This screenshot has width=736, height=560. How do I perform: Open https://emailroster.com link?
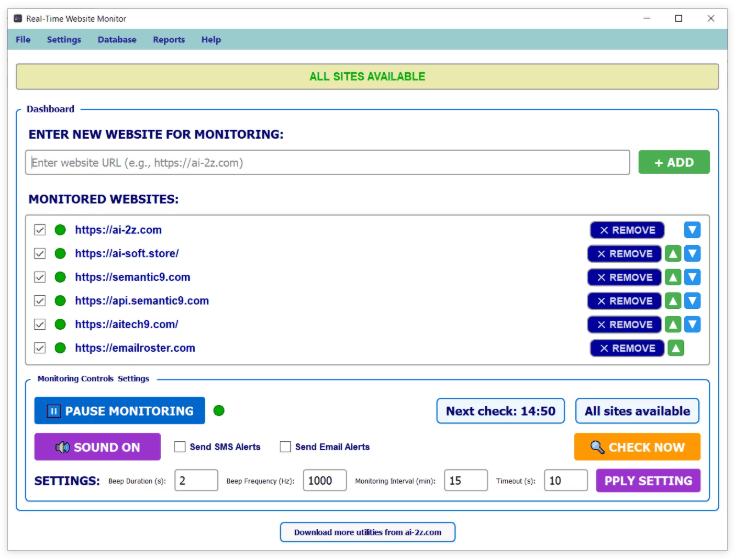point(135,348)
